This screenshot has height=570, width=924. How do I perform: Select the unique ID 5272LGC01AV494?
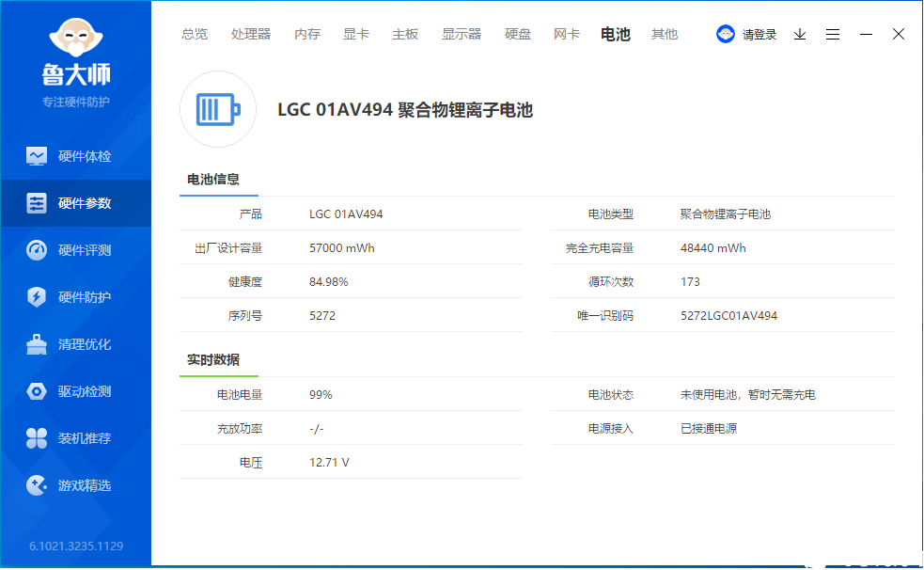point(728,316)
